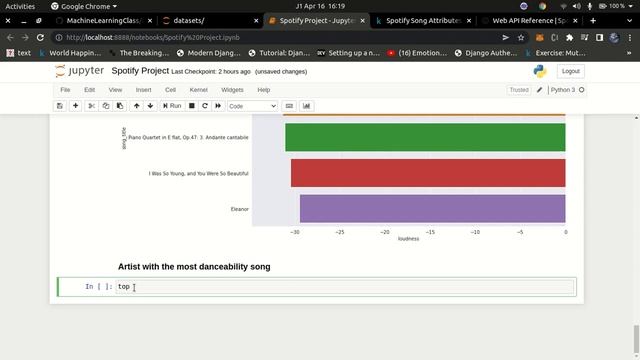The image size is (640, 360).
Task: Click the Artist with the most danceability heading
Action: (194, 267)
